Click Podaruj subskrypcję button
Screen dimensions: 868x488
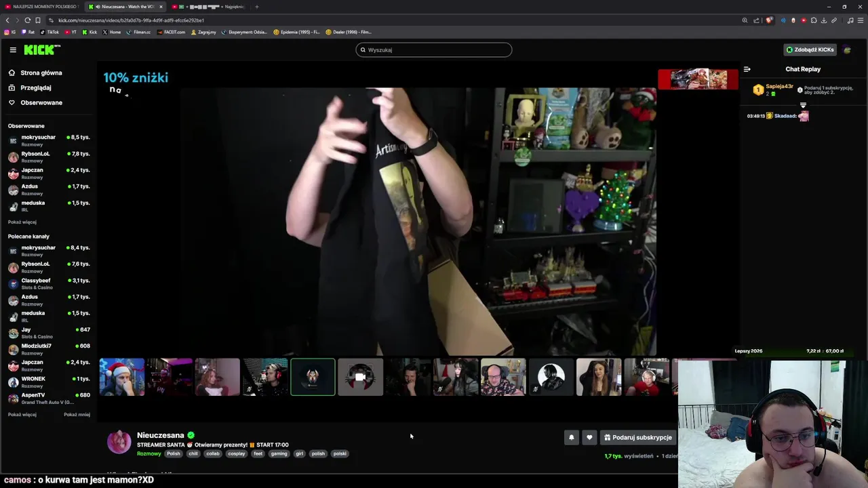pyautogui.click(x=638, y=437)
